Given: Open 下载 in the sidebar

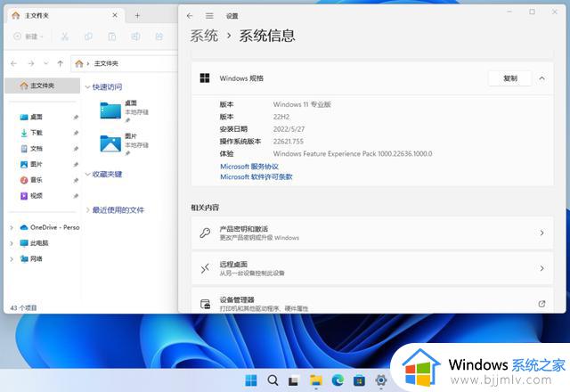Looking at the screenshot, I should tap(37, 133).
